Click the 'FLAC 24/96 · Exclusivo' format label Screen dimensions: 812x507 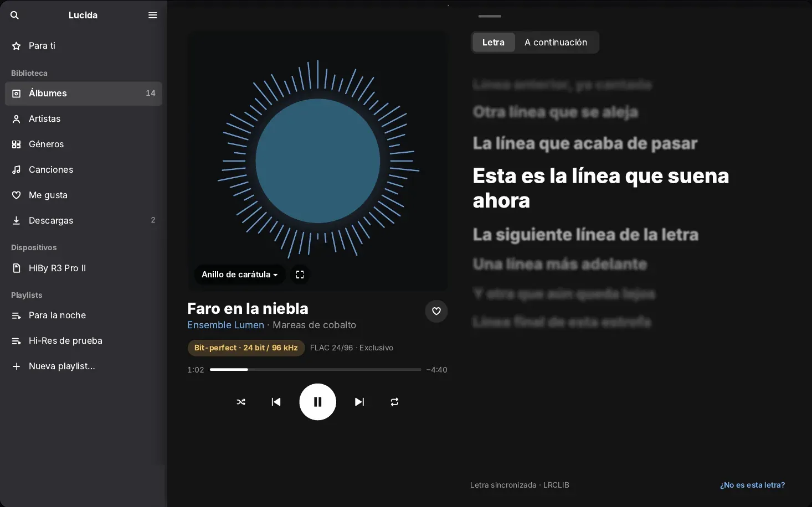[352, 348]
